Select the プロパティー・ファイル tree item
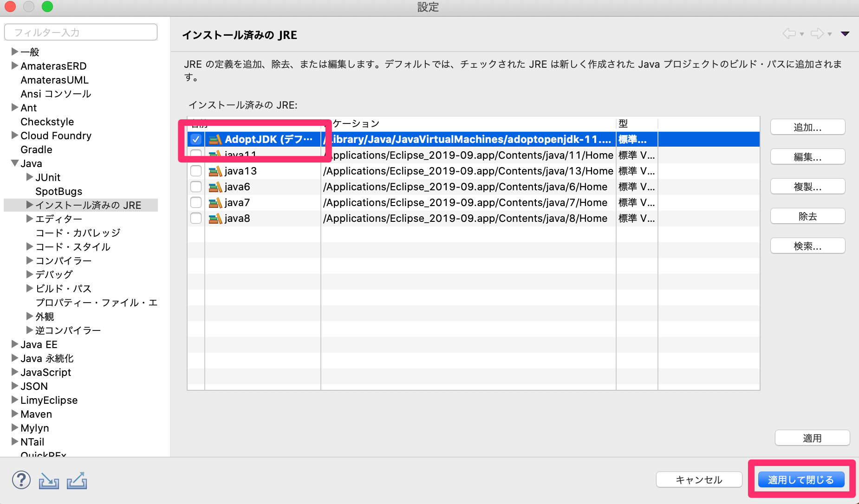This screenshot has width=859, height=504. [97, 303]
